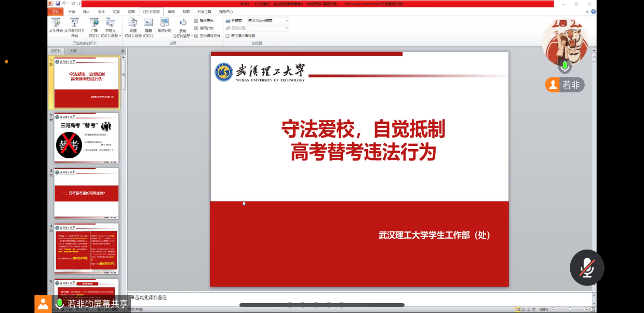This screenshot has width=644, height=313.
Task: Click 若非的屏幕共享 sharing label
Action: tap(98, 304)
